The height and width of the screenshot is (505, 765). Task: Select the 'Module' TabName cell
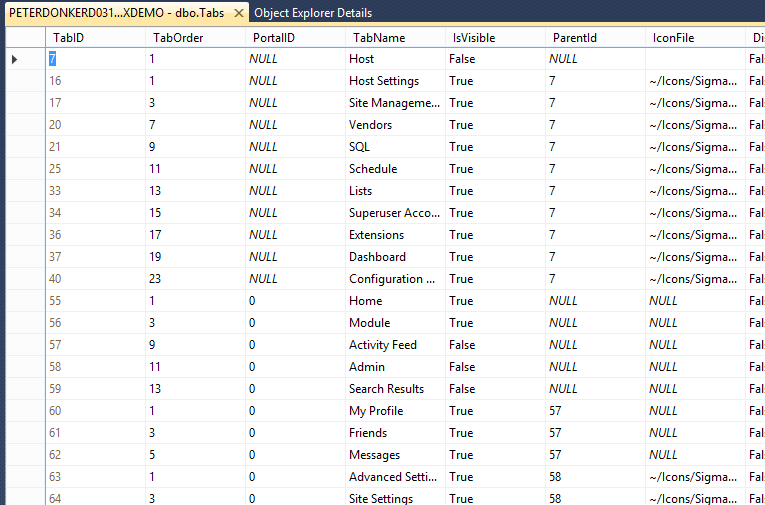pyautogui.click(x=395, y=323)
